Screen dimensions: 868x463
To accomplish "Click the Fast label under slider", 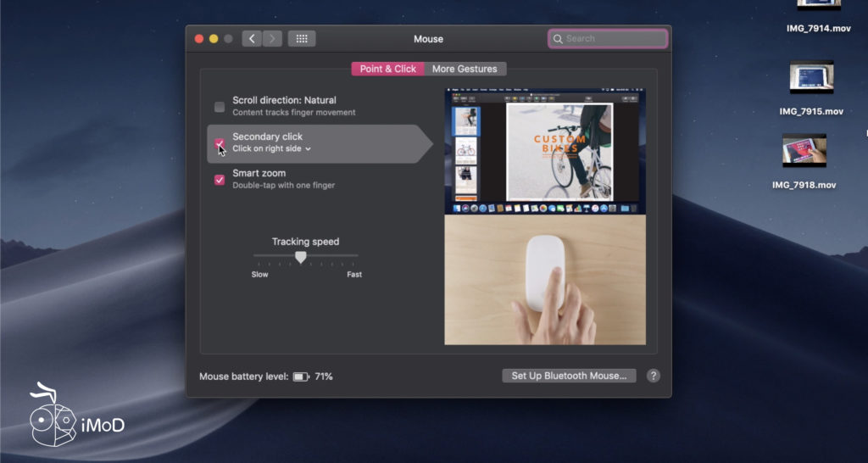I will click(x=354, y=275).
